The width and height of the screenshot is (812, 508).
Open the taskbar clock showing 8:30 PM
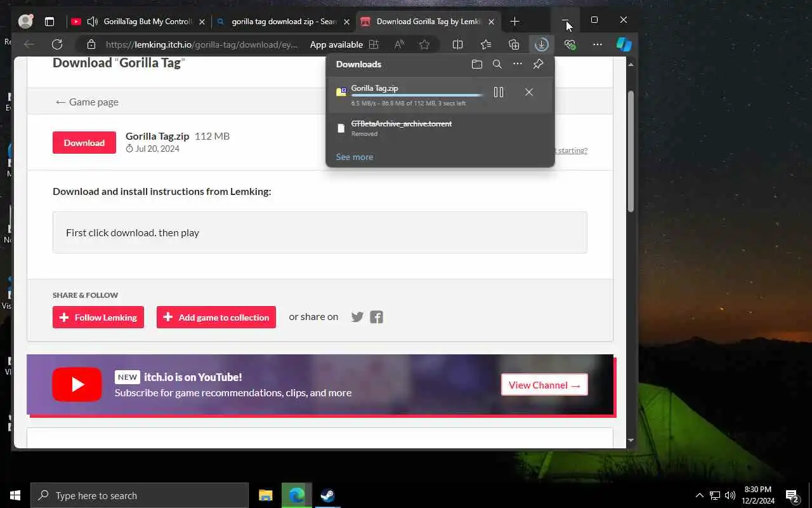pyautogui.click(x=757, y=495)
